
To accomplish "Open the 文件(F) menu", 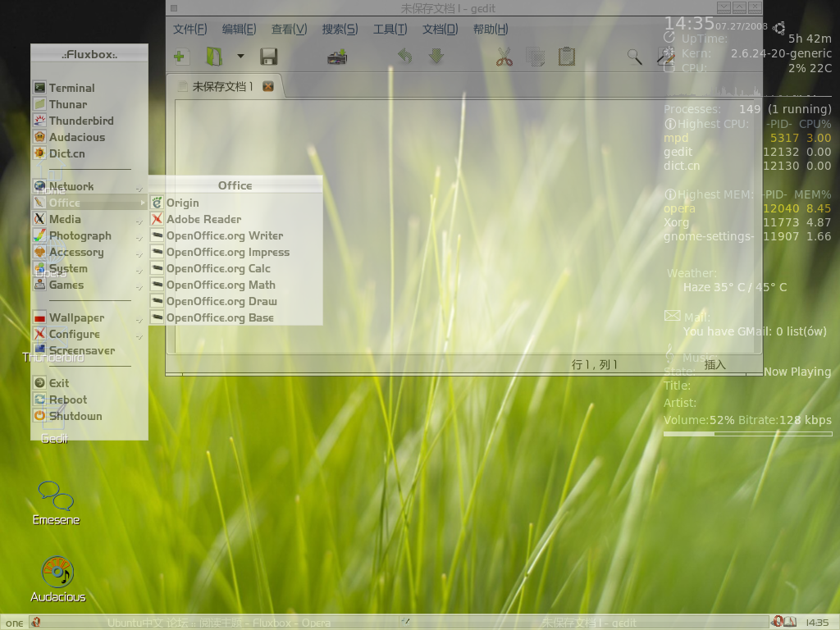I will click(189, 29).
